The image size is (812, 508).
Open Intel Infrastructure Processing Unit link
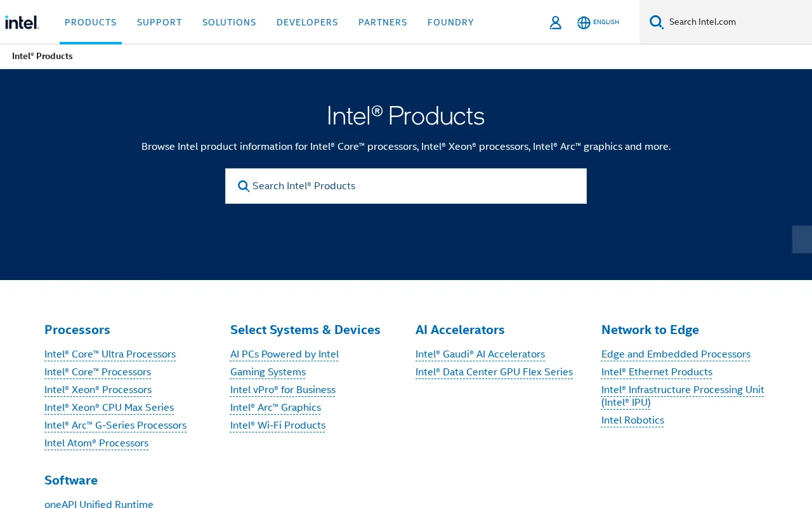pyautogui.click(x=683, y=396)
